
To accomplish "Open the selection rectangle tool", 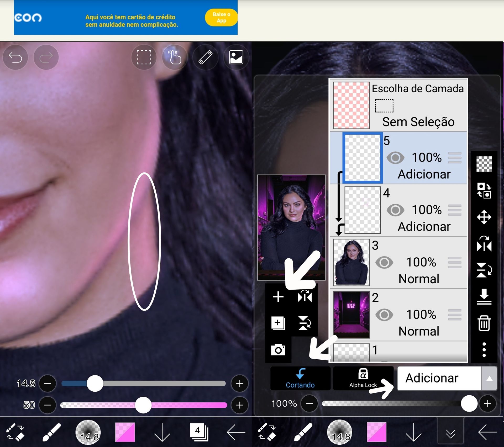I will click(x=144, y=57).
